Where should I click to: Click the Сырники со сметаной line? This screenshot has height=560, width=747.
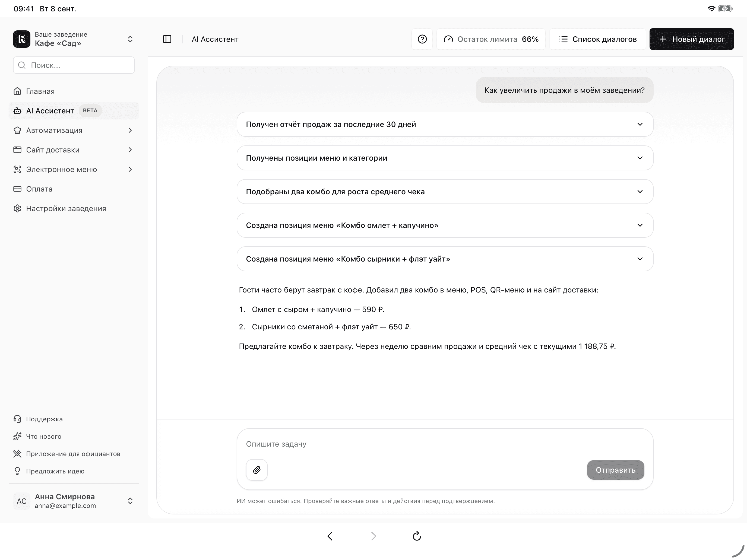[x=331, y=327]
